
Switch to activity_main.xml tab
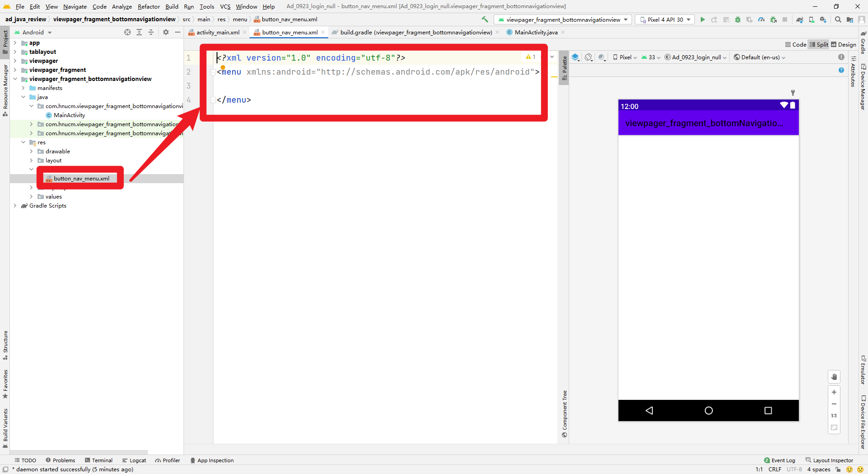click(218, 32)
